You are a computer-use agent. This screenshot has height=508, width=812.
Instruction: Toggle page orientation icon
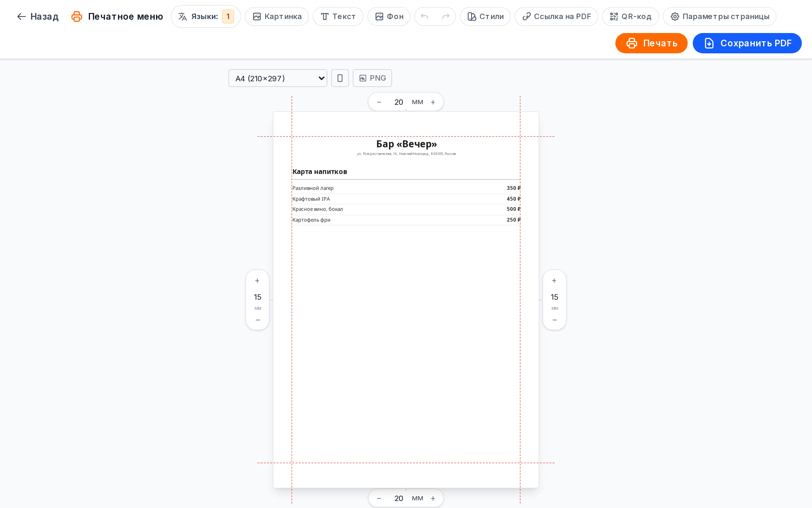point(340,78)
